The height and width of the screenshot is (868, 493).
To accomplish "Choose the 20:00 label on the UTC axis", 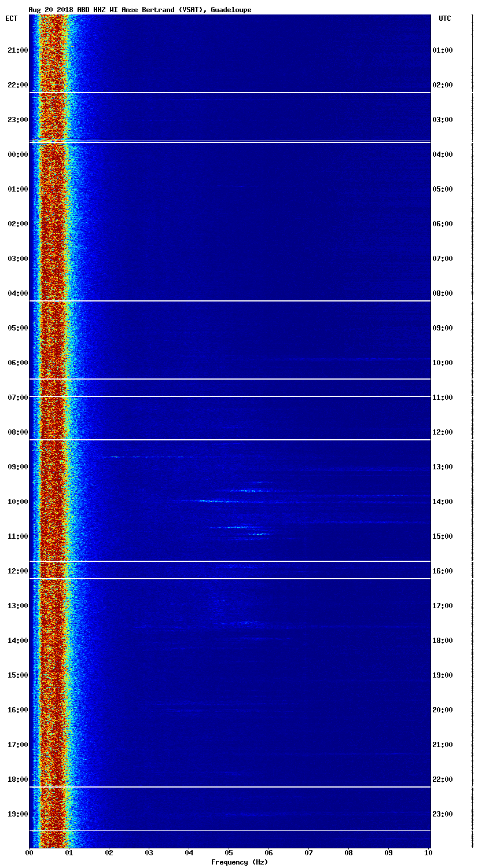I will 443,710.
